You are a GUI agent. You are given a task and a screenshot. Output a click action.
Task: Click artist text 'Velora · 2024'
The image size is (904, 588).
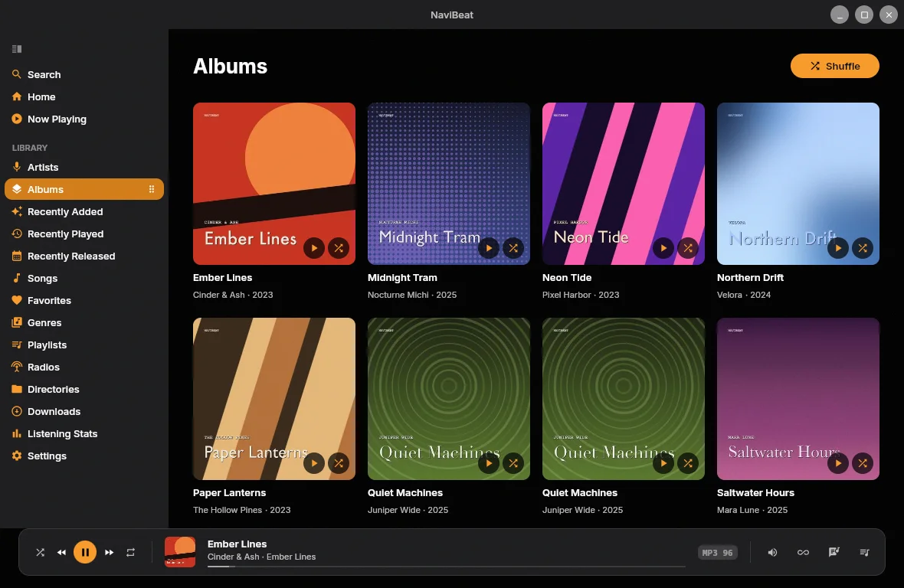[x=744, y=295]
